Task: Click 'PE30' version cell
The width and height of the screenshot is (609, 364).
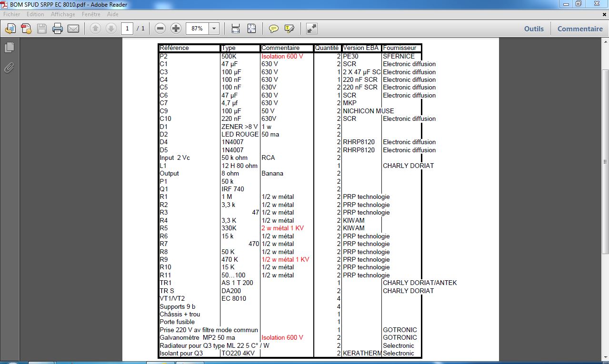Action: click(x=350, y=56)
